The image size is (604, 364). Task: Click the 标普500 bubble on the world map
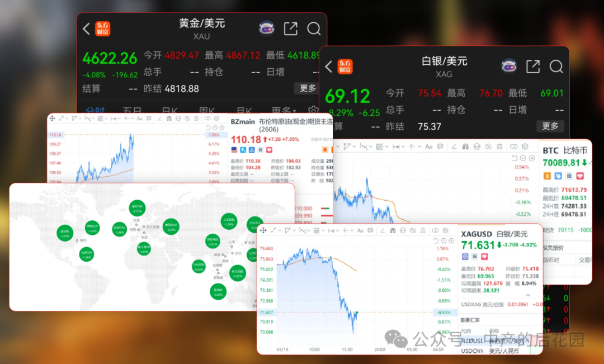click(86, 254)
